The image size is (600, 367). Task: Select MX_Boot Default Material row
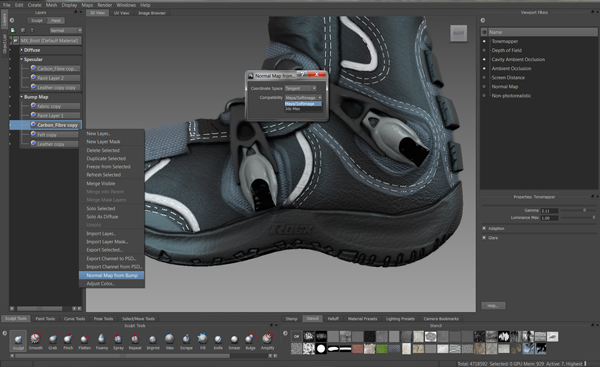coord(48,40)
